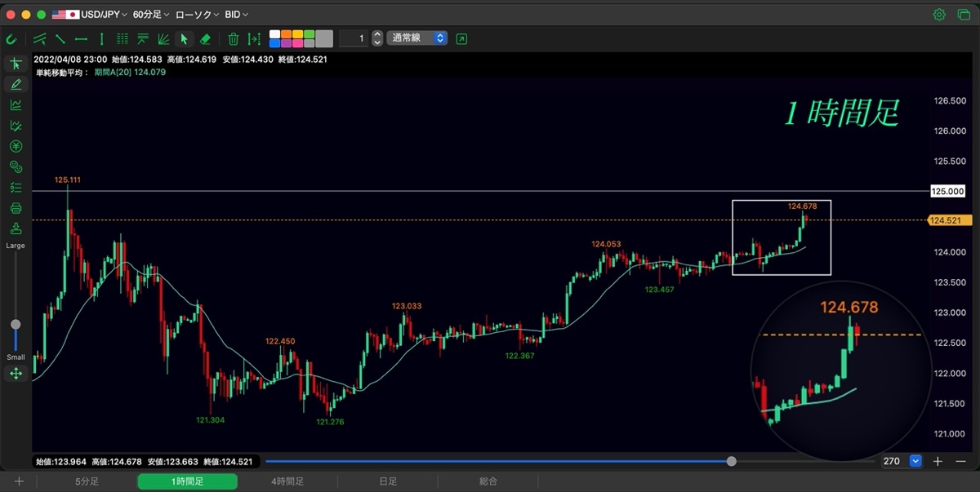Open the 60分足 timeframe dropdown
This screenshot has height=492, width=980.
point(151,15)
